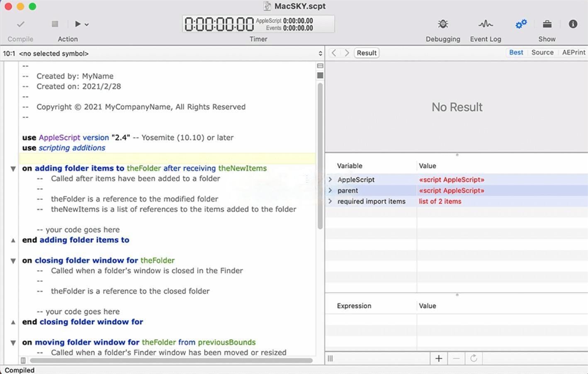588x374 pixels.
Task: Switch to Source result view
Action: (542, 52)
